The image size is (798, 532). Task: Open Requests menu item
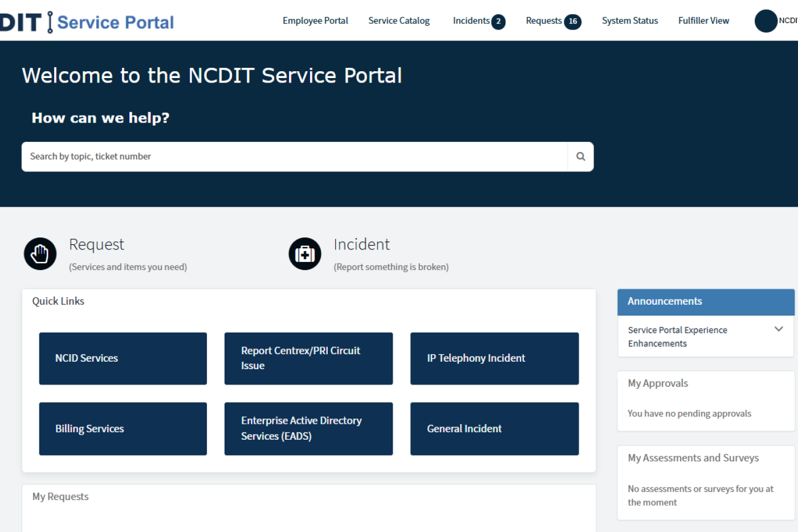544,21
